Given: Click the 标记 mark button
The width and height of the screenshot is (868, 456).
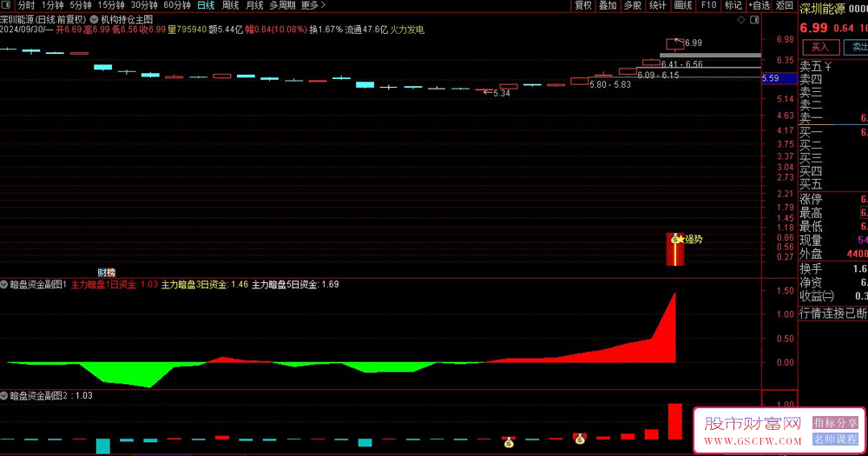Looking at the screenshot, I should [x=733, y=5].
